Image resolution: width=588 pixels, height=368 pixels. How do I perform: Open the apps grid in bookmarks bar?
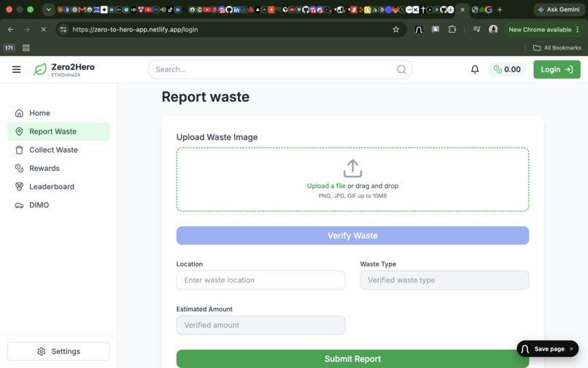coord(26,47)
